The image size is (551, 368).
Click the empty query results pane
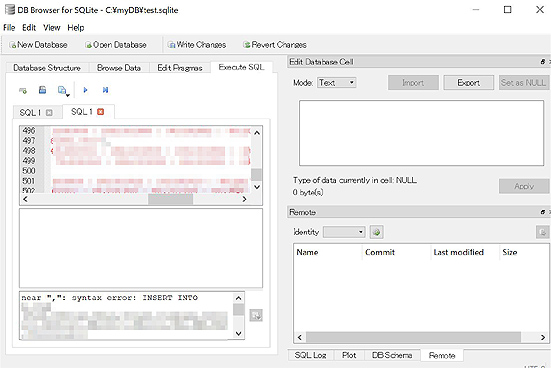point(141,248)
